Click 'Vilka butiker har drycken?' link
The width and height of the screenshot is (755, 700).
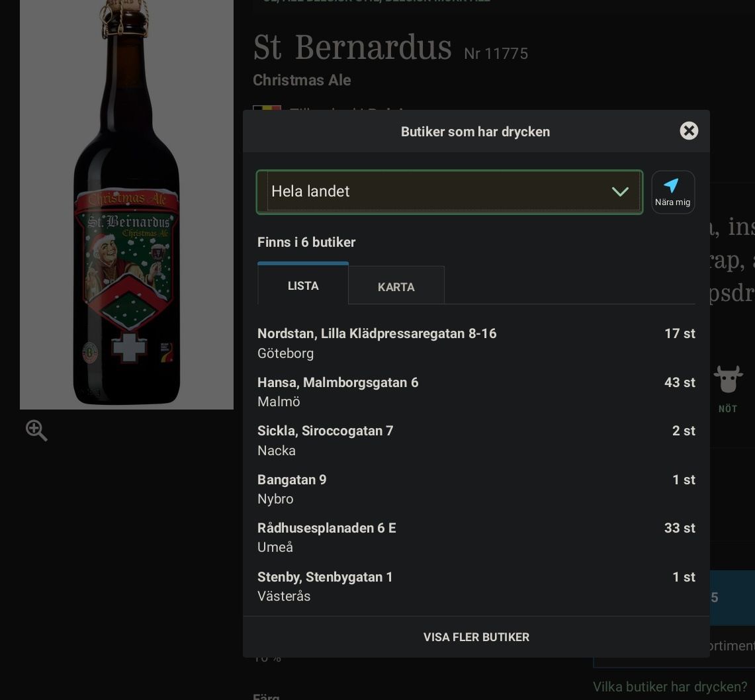pos(670,687)
